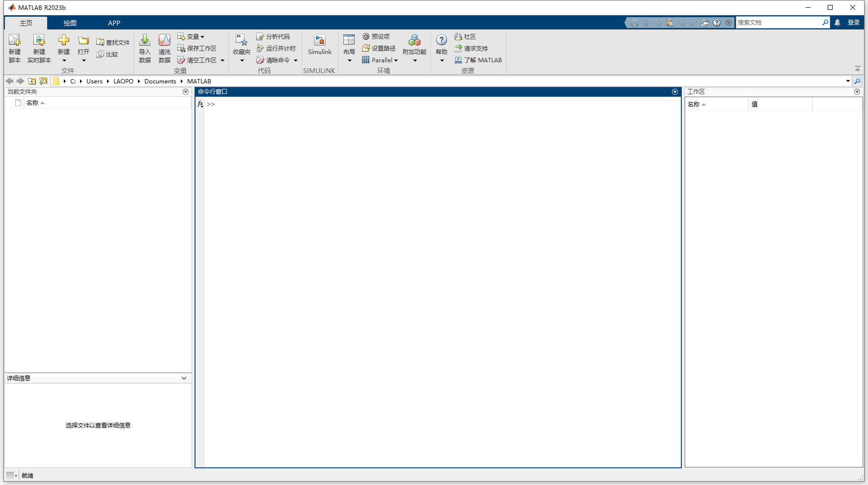Open the 新建 dropdown arrow
This screenshot has height=485, width=868.
(64, 60)
